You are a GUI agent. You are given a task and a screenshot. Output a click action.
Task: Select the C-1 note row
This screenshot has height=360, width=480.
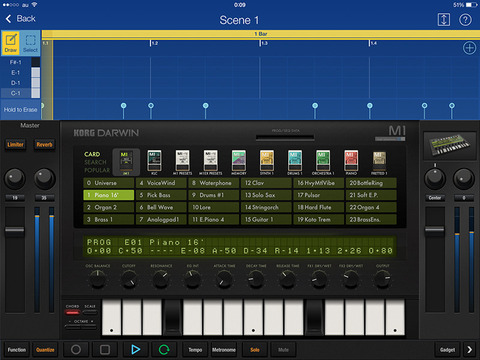[20, 93]
